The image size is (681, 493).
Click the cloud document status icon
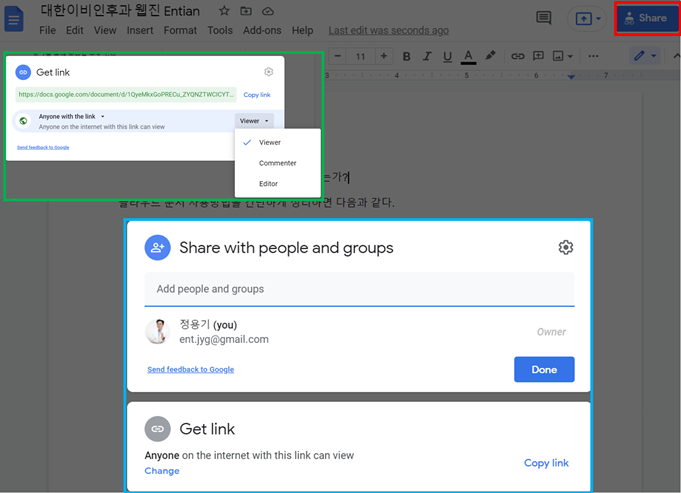pos(268,11)
